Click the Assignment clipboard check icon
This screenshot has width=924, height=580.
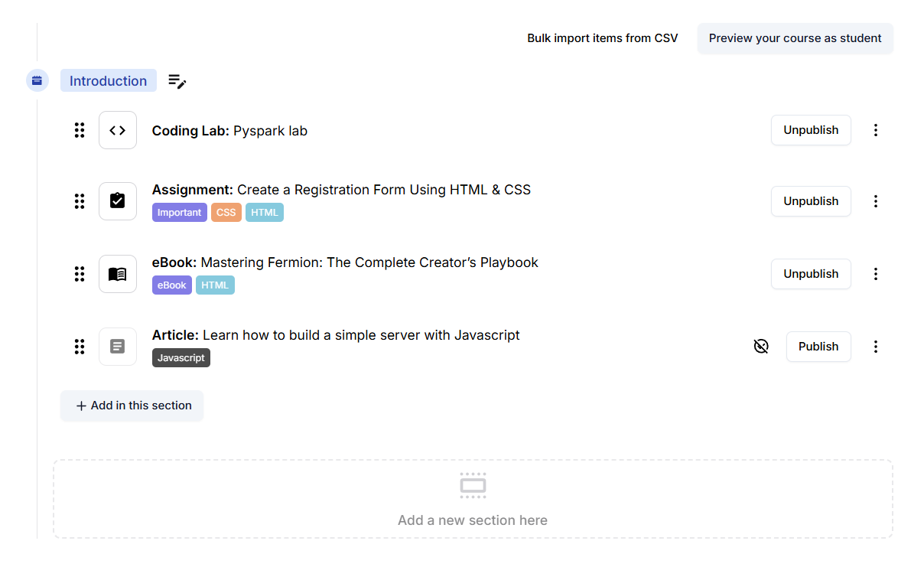117,201
